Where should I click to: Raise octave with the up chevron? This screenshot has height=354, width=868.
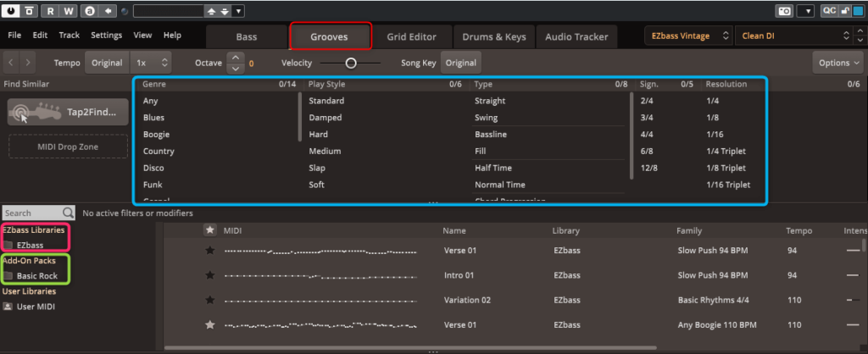[236, 57]
